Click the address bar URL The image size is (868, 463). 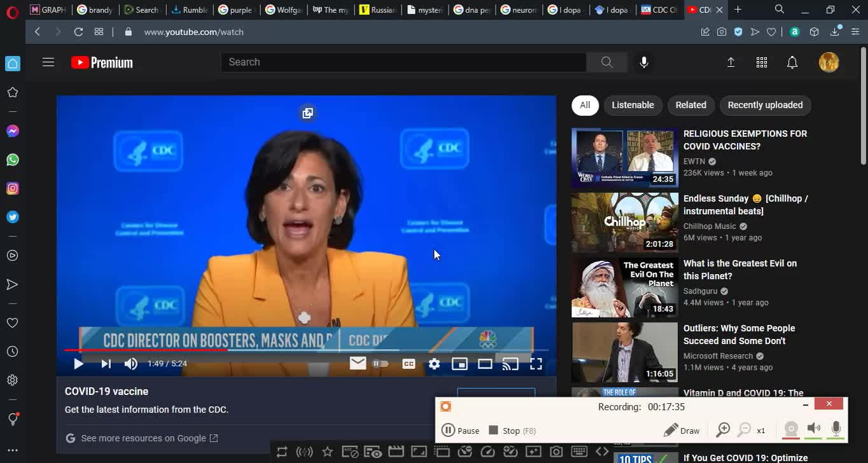pos(194,32)
